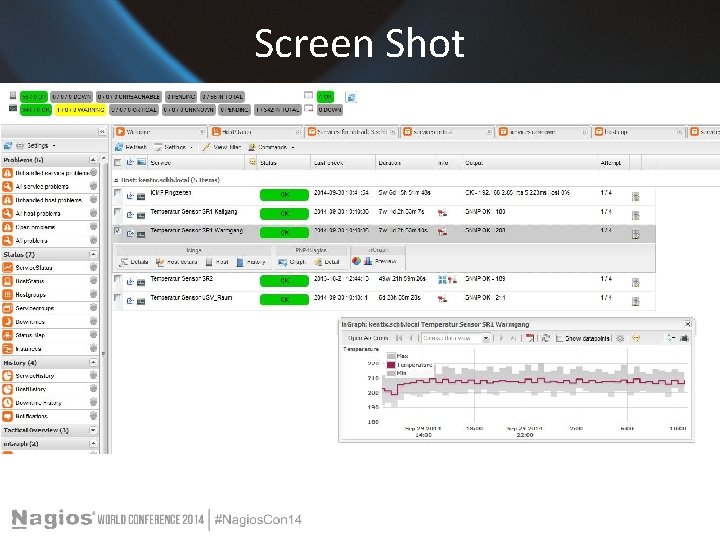Open the PNP4Nagios Graph action
The image size is (720, 540).
[292, 262]
